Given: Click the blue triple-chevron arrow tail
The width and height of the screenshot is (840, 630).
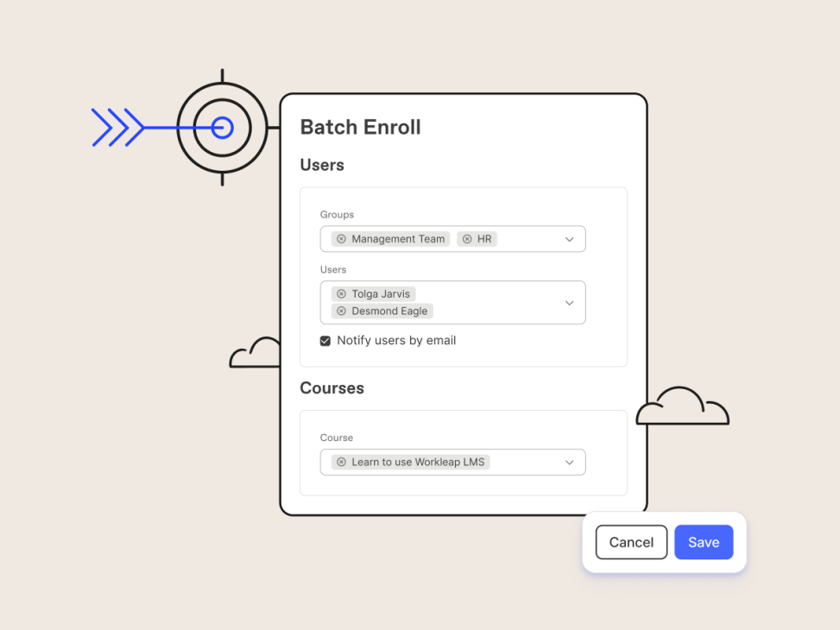Looking at the screenshot, I should (x=118, y=128).
